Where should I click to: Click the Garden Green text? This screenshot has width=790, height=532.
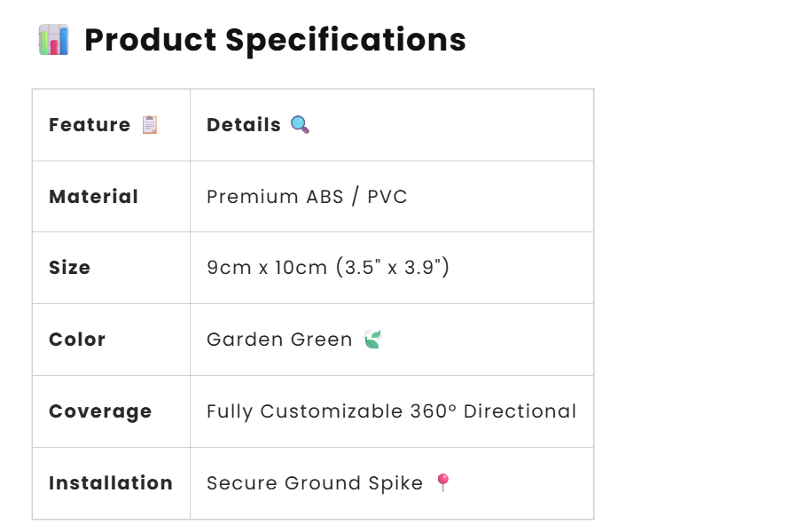(x=279, y=340)
